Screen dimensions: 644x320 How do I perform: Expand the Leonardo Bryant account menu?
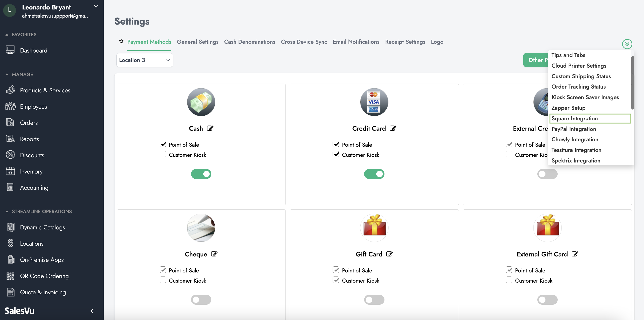[x=96, y=6]
